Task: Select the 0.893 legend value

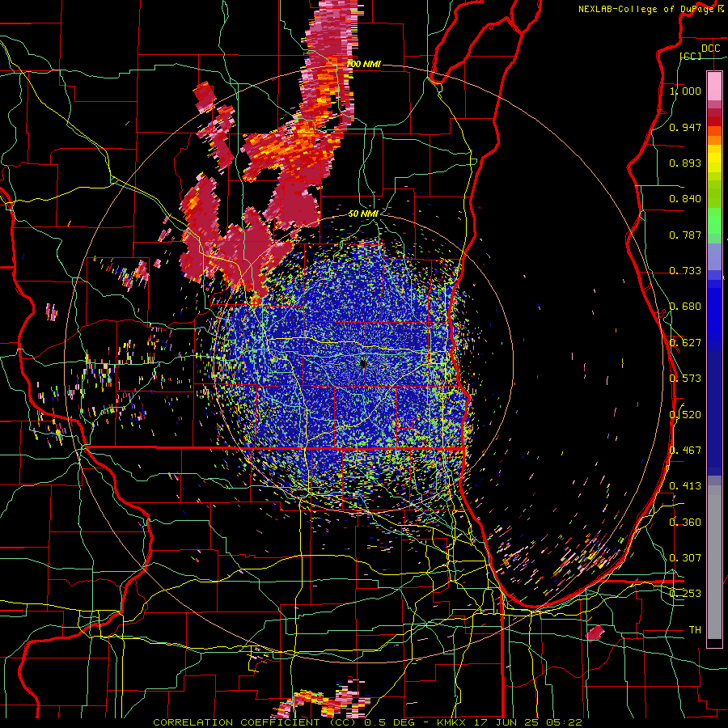Action: [x=685, y=163]
